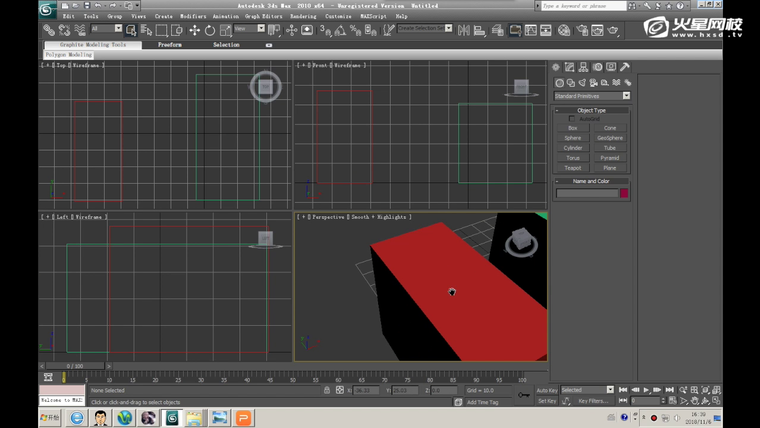Collapse the Object Type rollout

[591, 110]
